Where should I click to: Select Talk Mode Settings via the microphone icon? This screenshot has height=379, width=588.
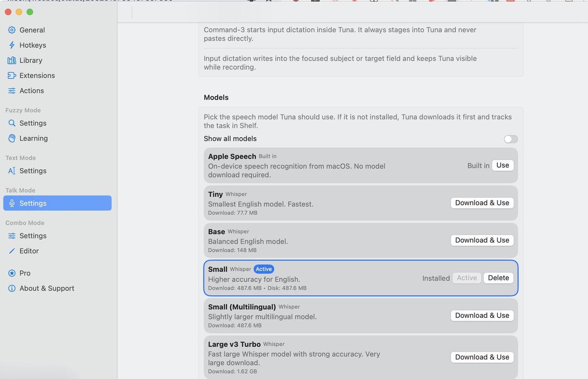(12, 203)
